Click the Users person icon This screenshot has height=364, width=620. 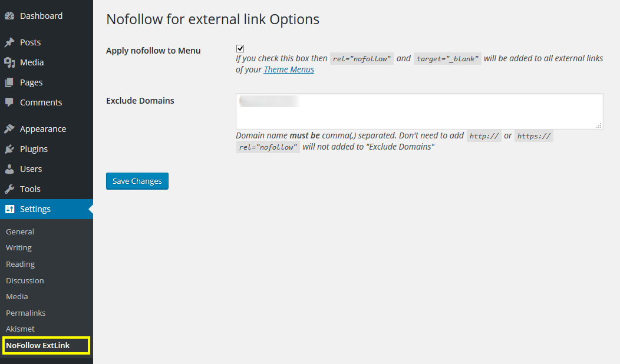[9, 169]
